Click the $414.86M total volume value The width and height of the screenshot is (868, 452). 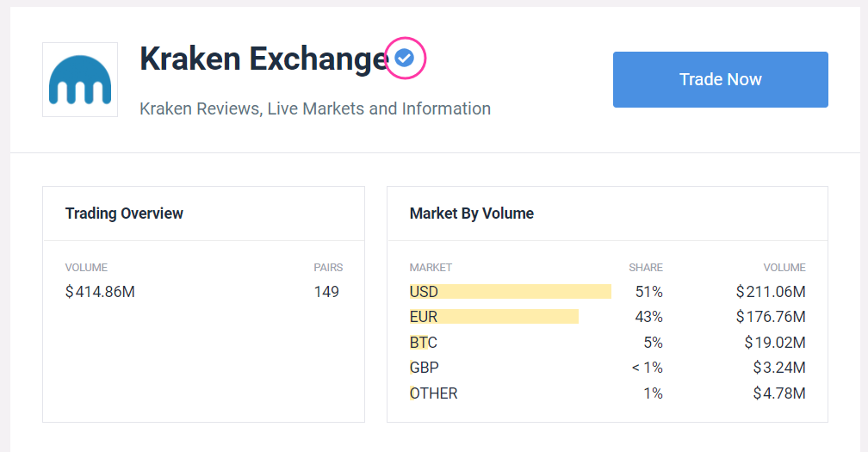(100, 292)
